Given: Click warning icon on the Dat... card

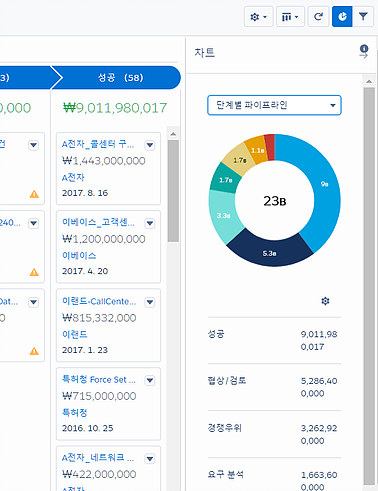Looking at the screenshot, I should [34, 351].
